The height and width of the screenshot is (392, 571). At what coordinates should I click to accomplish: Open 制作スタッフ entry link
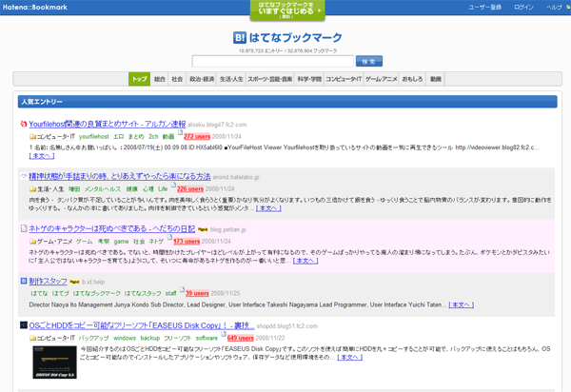(x=49, y=282)
